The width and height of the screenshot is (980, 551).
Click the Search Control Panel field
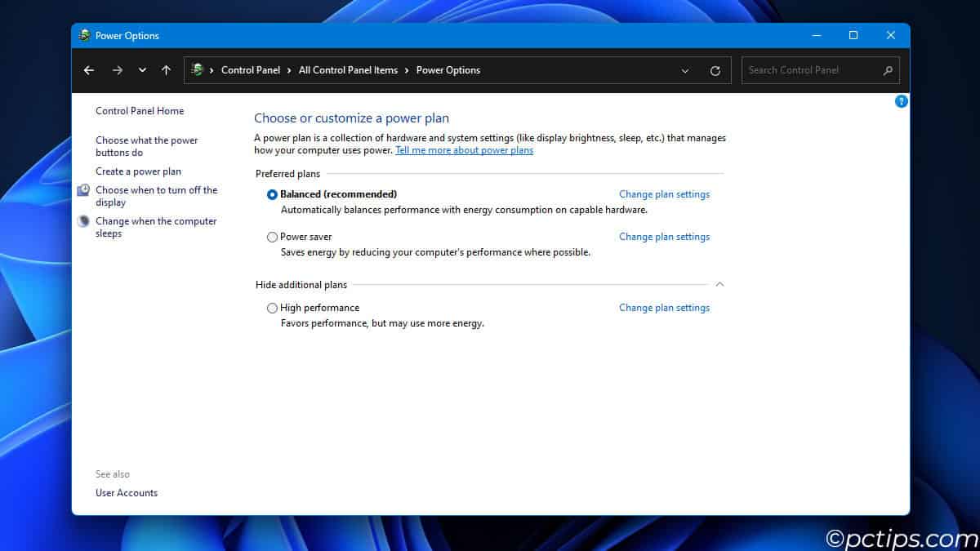point(821,70)
